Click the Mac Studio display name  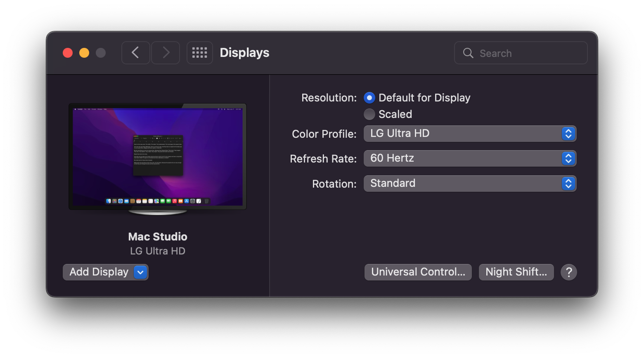158,237
